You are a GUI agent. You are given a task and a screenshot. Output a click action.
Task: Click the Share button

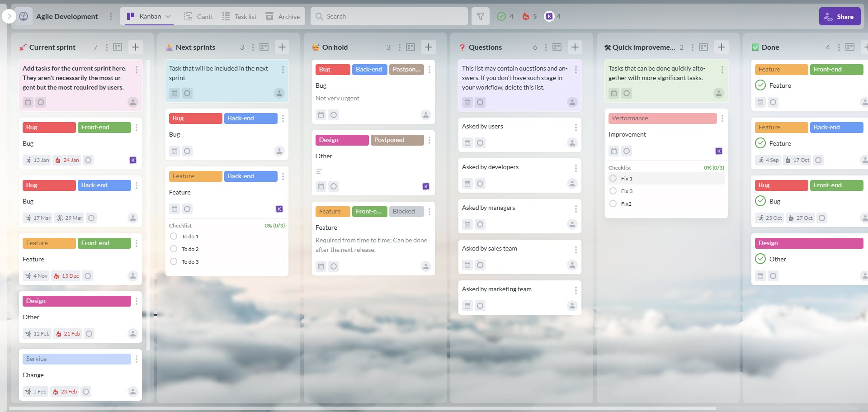[x=840, y=16]
